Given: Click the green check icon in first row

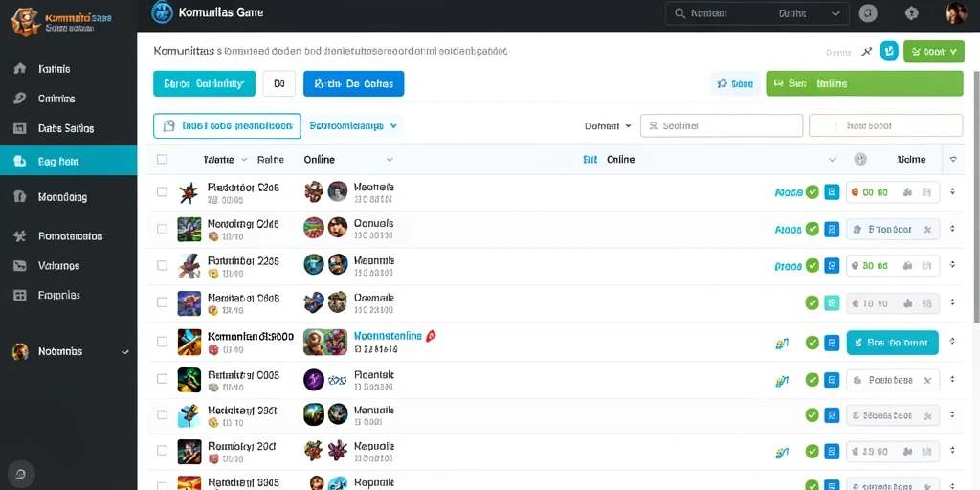Looking at the screenshot, I should (x=812, y=192).
